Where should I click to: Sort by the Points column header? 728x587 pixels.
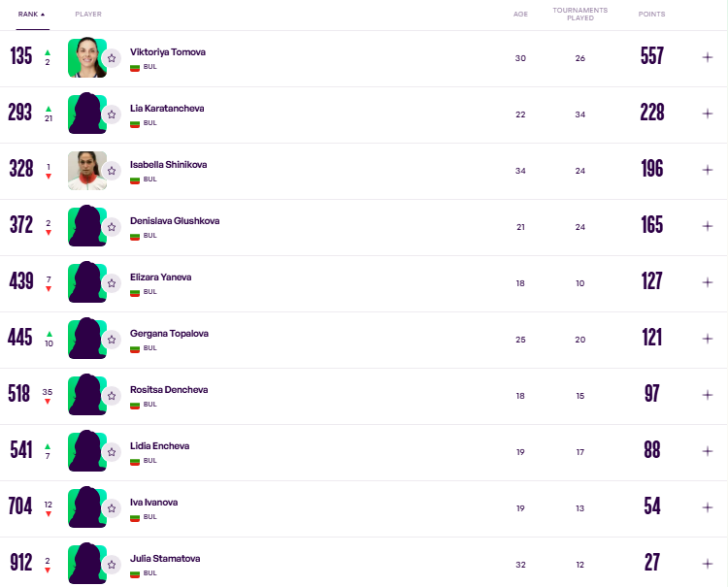(x=651, y=15)
